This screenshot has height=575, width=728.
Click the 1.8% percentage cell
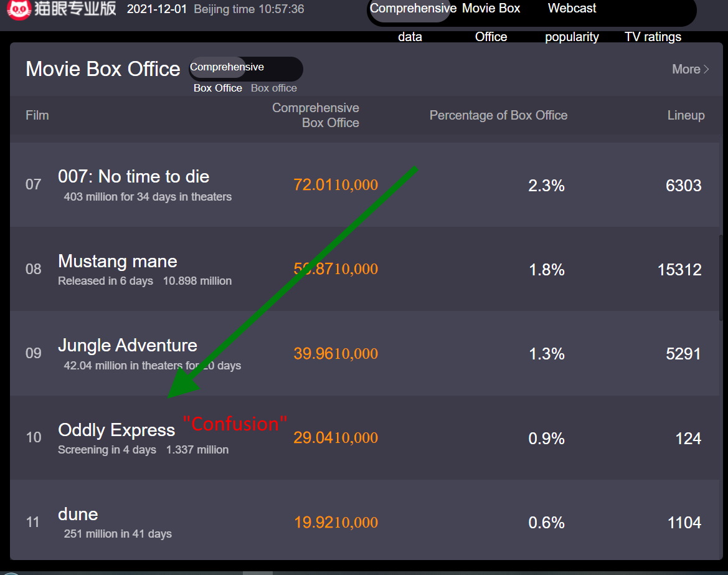[x=546, y=270]
